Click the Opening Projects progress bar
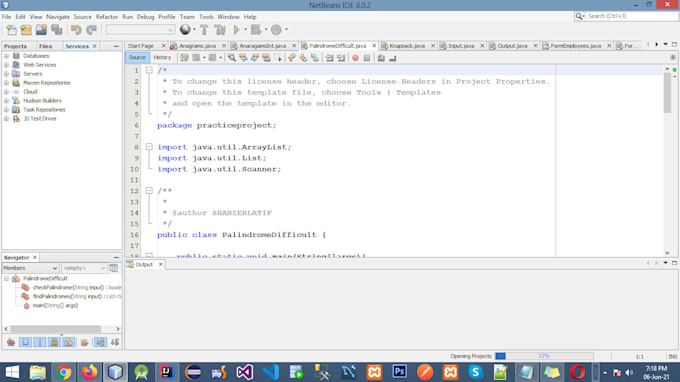Image resolution: width=680 pixels, height=382 pixels. pyautogui.click(x=544, y=356)
